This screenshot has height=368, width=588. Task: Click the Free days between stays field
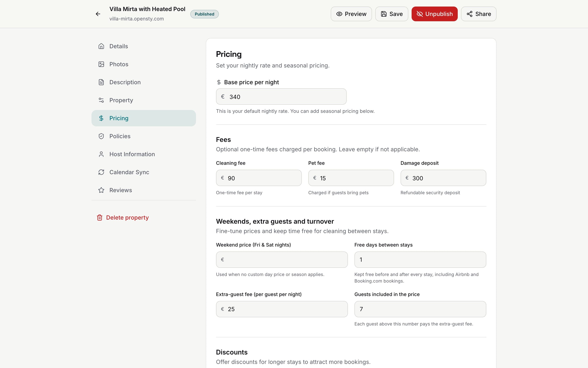coord(420,260)
